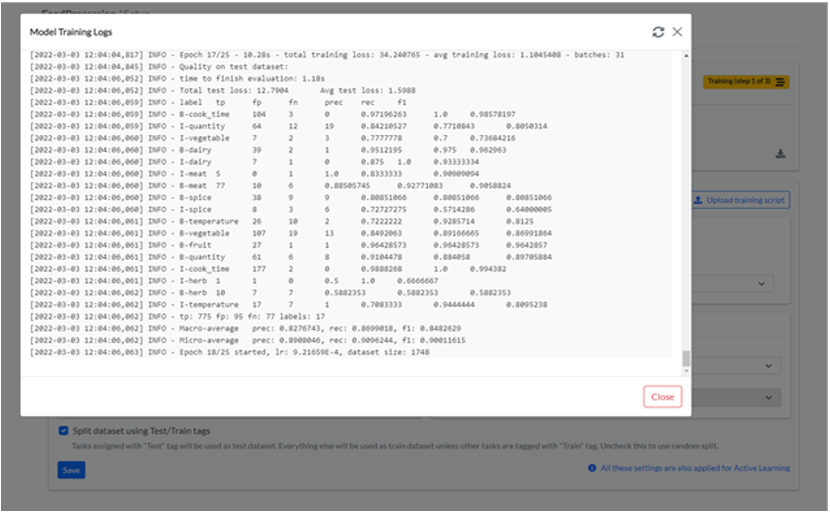This screenshot has width=830, height=513.
Task: Select the B-fruit metrics row
Action: pyautogui.click(x=288, y=245)
